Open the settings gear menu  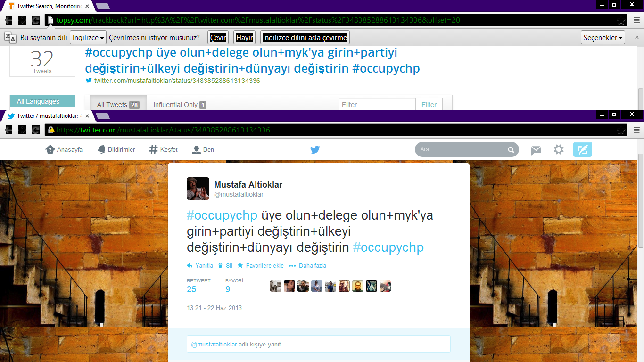[x=559, y=149]
